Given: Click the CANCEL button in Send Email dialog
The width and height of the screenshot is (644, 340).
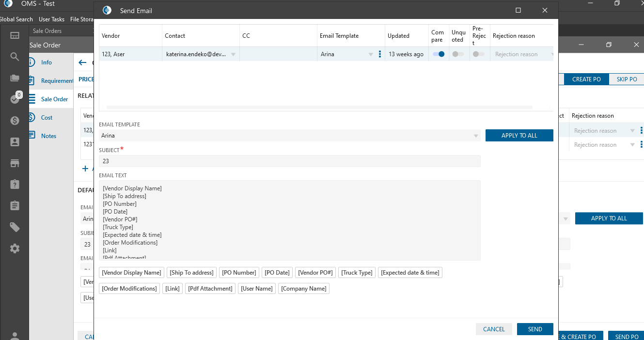Looking at the screenshot, I should (494, 329).
